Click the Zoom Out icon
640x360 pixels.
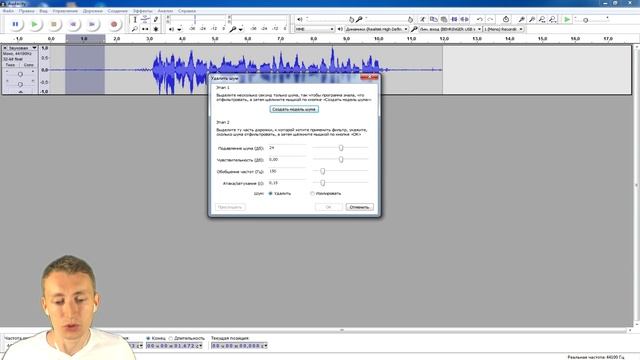(532, 19)
